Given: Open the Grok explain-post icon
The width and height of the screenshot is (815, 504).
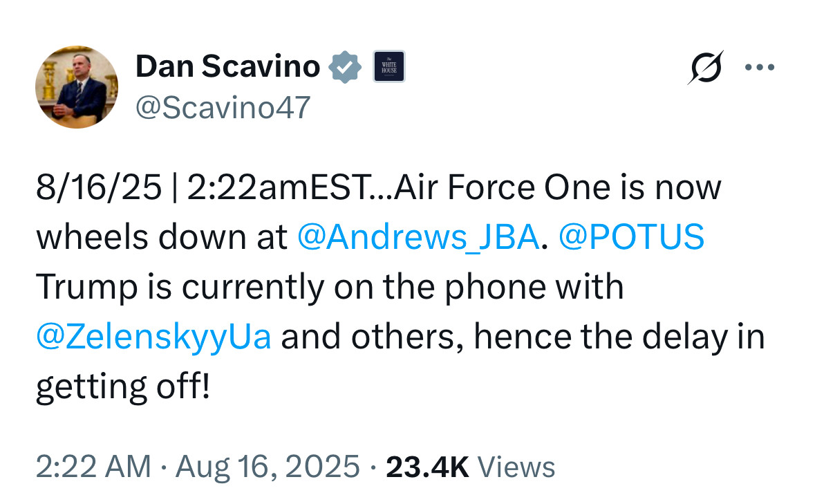Looking at the screenshot, I should (x=704, y=68).
